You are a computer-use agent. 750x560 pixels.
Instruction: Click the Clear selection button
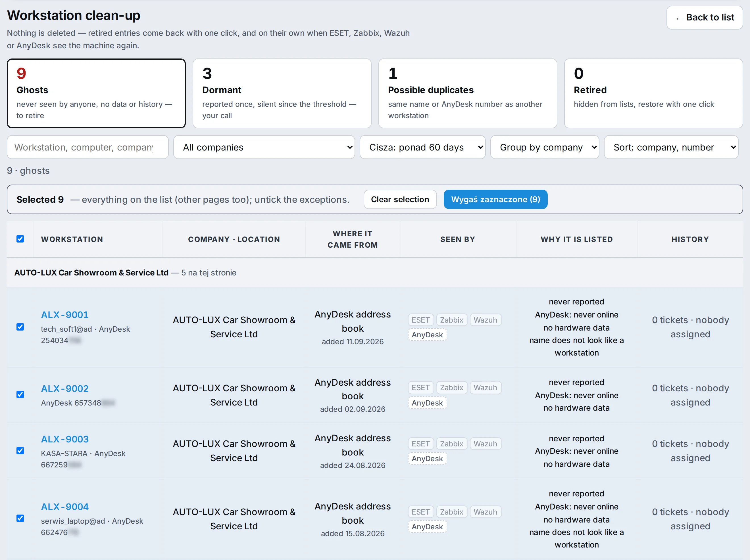400,199
